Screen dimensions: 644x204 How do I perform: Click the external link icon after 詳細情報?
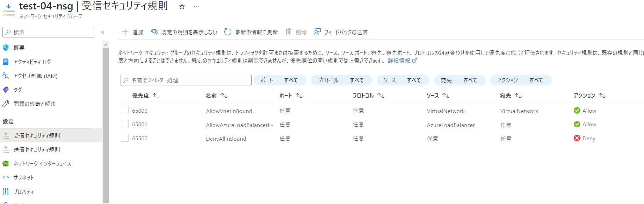pos(415,61)
